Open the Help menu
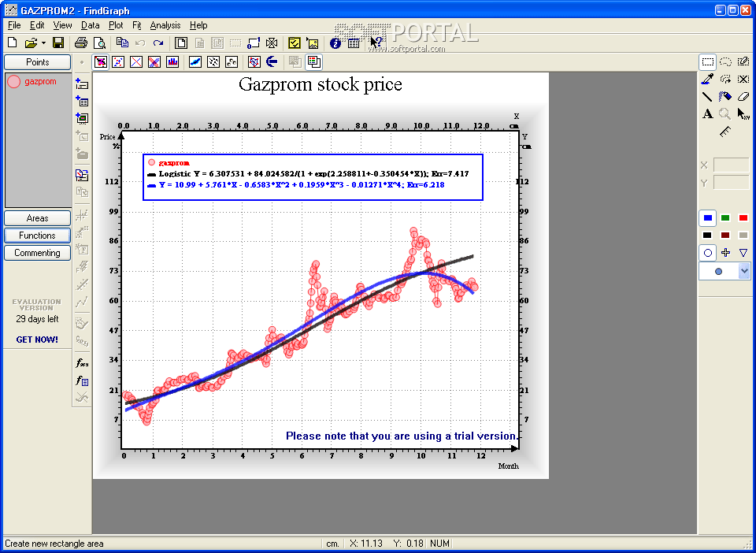 (198, 25)
